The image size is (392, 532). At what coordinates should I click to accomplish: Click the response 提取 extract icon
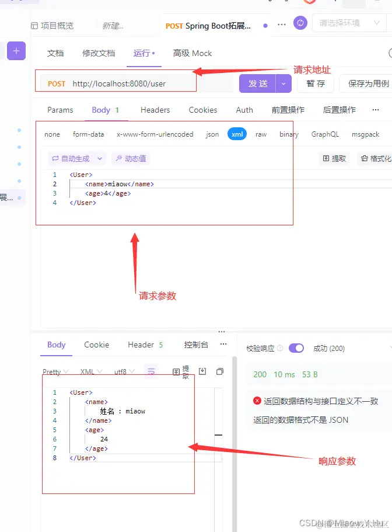click(181, 372)
